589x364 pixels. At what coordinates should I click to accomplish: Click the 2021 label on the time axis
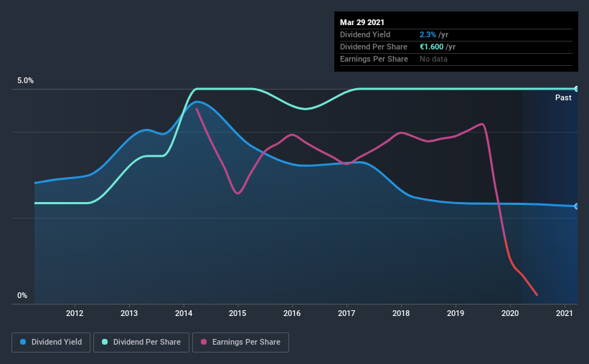(564, 313)
